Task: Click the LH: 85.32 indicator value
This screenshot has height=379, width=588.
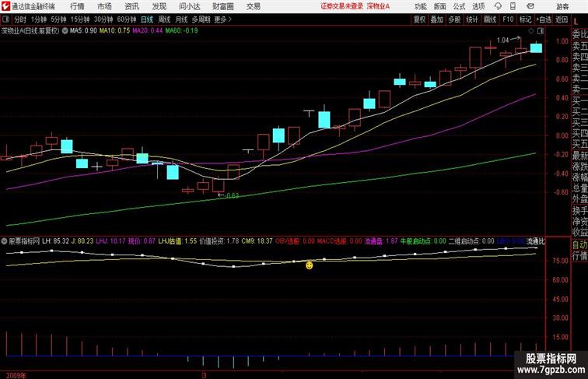Action: (55, 241)
